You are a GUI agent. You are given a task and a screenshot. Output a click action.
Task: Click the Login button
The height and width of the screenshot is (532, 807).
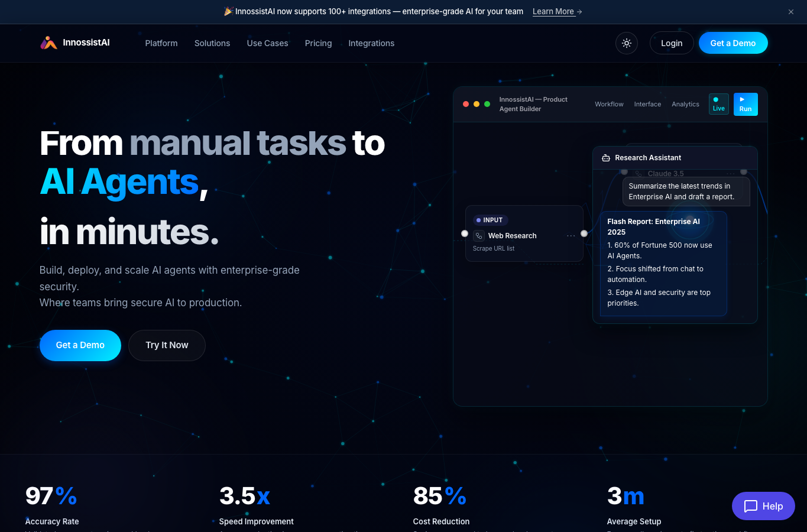(x=672, y=43)
